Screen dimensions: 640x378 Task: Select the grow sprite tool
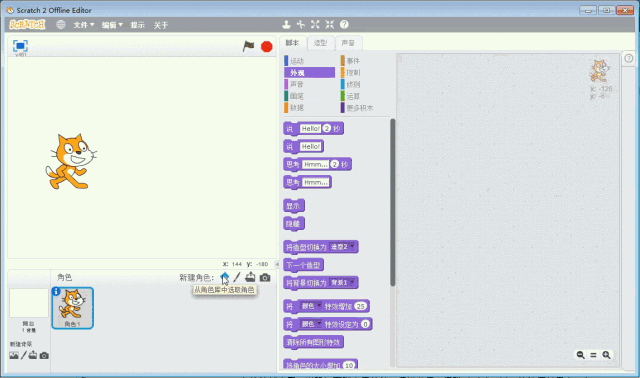tap(315, 24)
